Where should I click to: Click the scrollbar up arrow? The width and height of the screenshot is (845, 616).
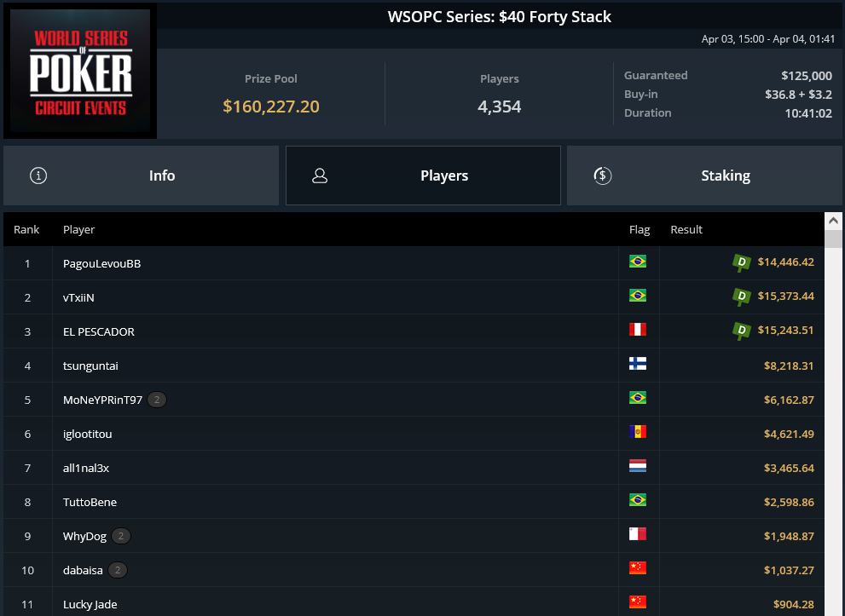[833, 221]
